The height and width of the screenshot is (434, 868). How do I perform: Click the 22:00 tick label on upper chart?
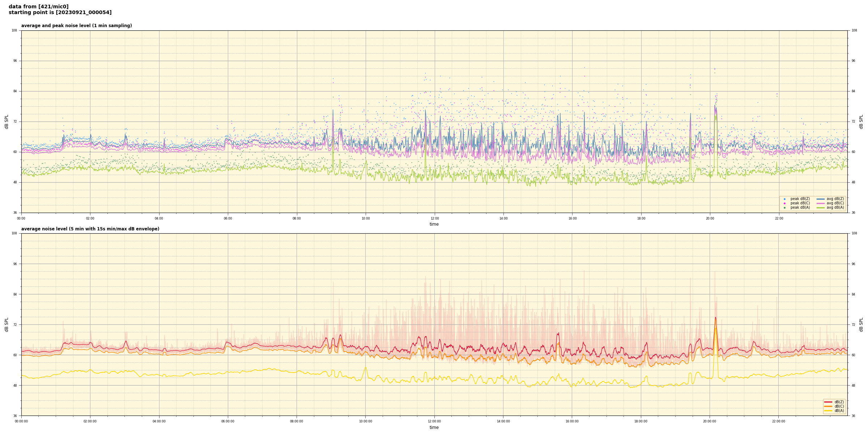pyautogui.click(x=779, y=218)
